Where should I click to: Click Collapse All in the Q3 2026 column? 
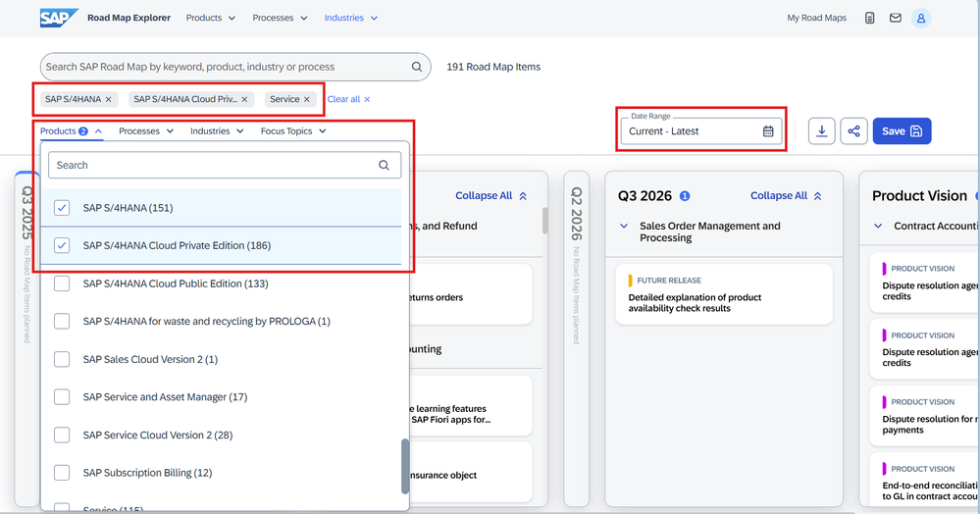coord(786,196)
